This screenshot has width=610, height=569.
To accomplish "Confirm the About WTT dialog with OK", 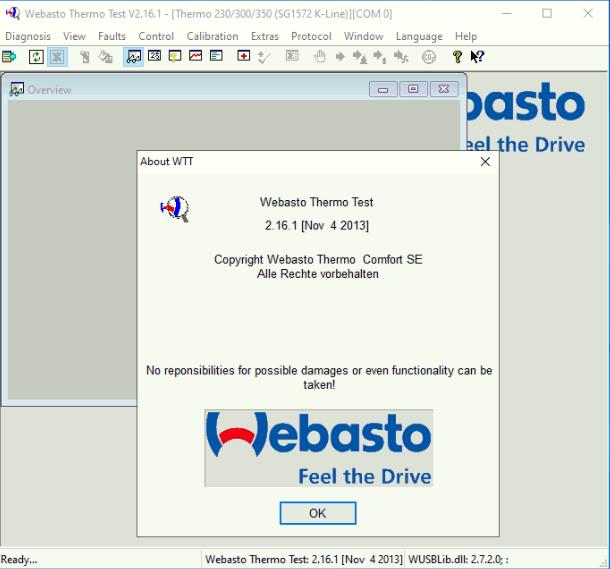I will (318, 513).
